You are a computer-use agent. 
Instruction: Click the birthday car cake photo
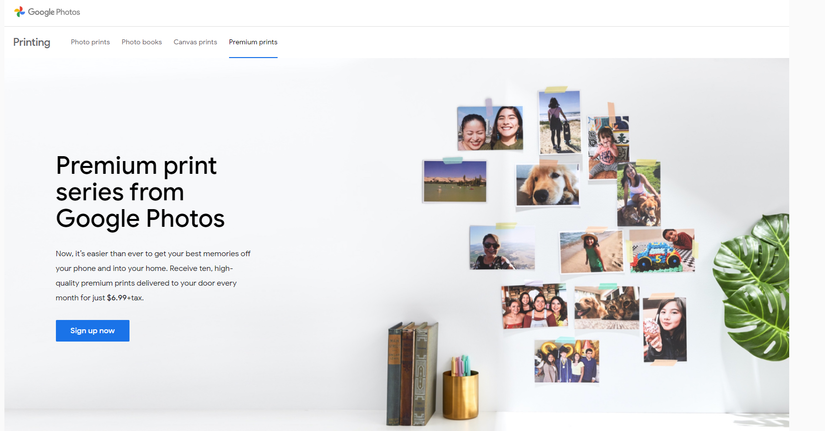(662, 250)
